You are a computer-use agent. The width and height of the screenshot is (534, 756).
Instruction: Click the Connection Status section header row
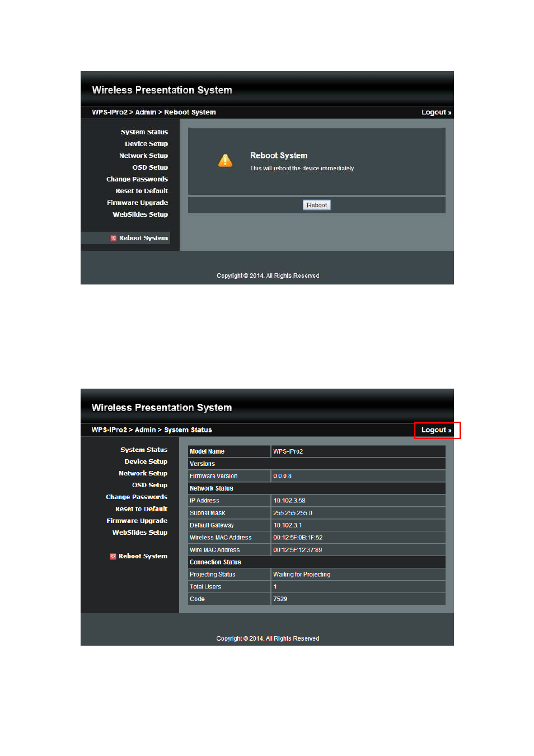click(317, 562)
